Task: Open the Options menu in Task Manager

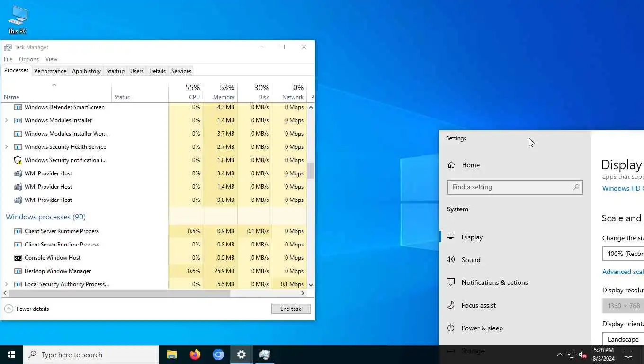Action: [29, 59]
